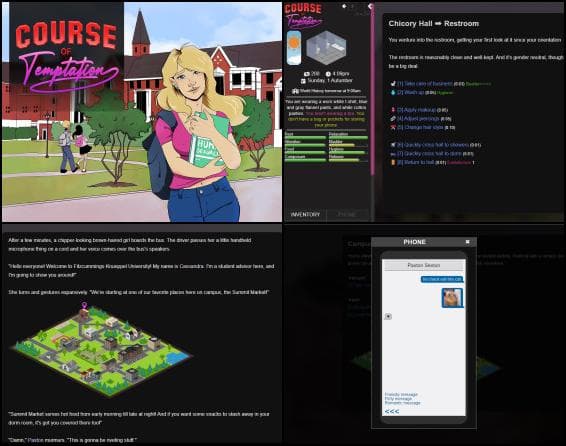Select [3] Apply makeup
This screenshot has height=446, width=566.
[x=416, y=110]
